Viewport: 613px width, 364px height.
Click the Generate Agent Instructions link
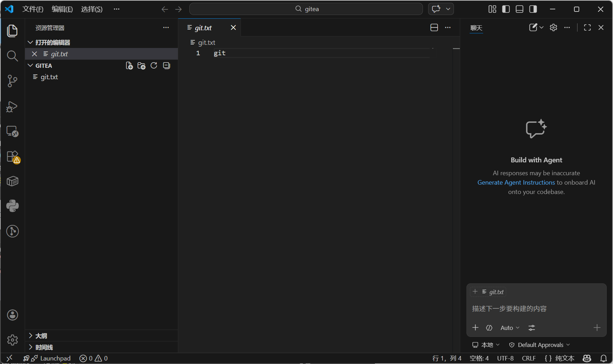(516, 183)
